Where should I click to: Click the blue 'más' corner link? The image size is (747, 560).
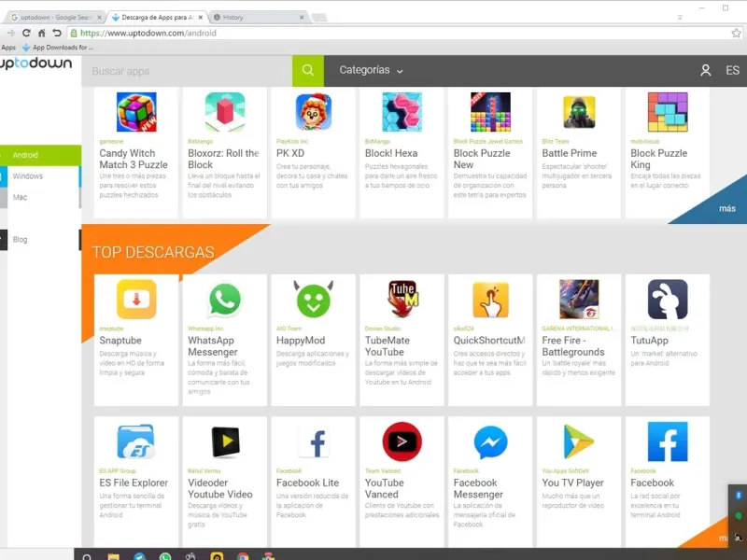(x=727, y=208)
